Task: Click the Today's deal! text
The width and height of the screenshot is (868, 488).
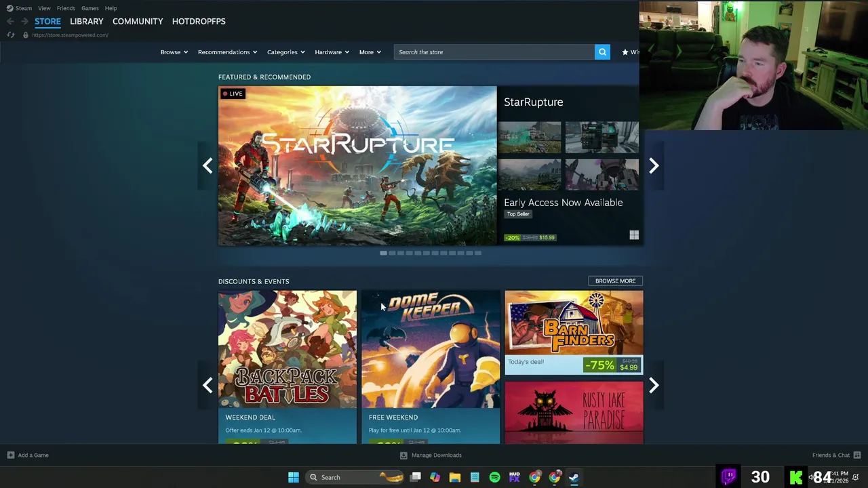Action: pos(526,362)
